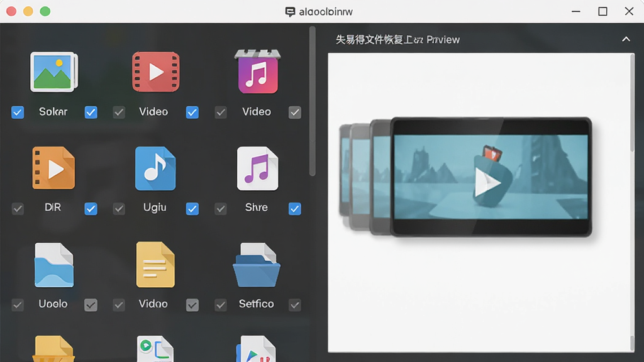
Task: Select the pink music note icon
Action: pyautogui.click(x=257, y=72)
